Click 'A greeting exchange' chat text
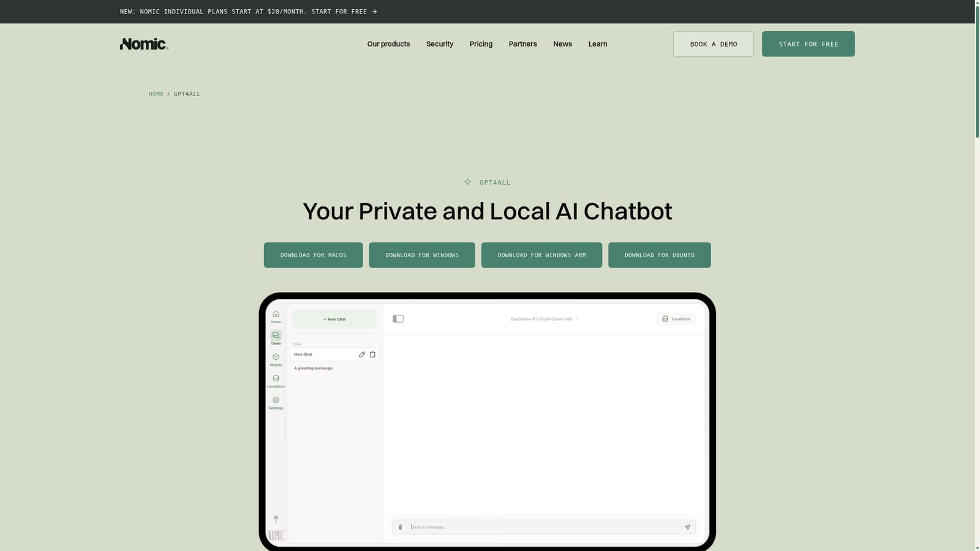The image size is (980, 551). [313, 368]
